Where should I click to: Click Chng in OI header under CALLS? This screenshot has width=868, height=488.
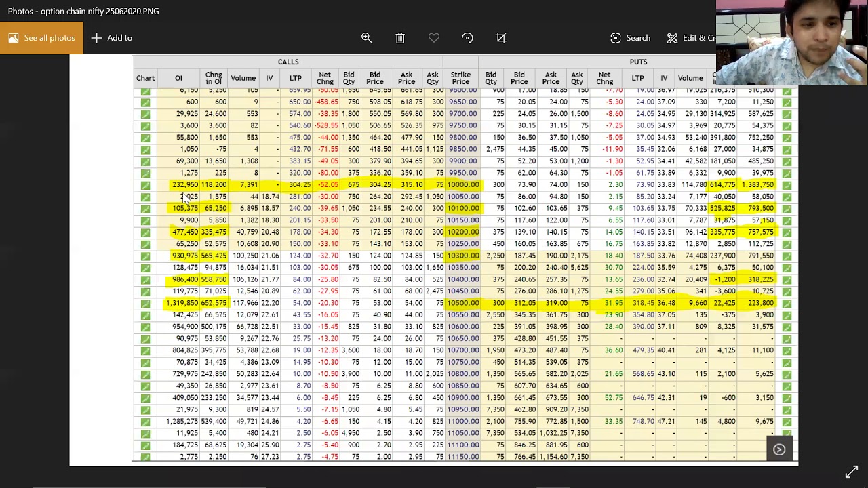tap(214, 78)
